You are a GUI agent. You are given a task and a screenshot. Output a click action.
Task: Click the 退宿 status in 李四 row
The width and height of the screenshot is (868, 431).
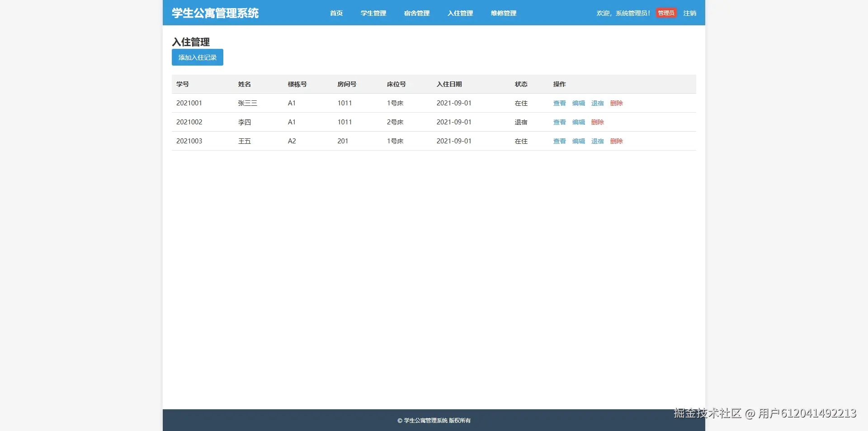point(521,122)
